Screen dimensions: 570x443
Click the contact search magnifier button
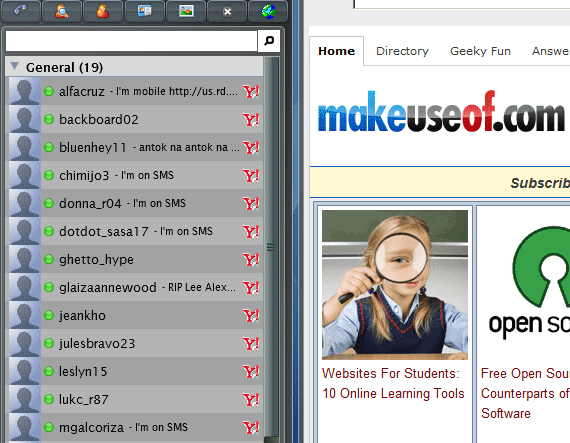(269, 41)
